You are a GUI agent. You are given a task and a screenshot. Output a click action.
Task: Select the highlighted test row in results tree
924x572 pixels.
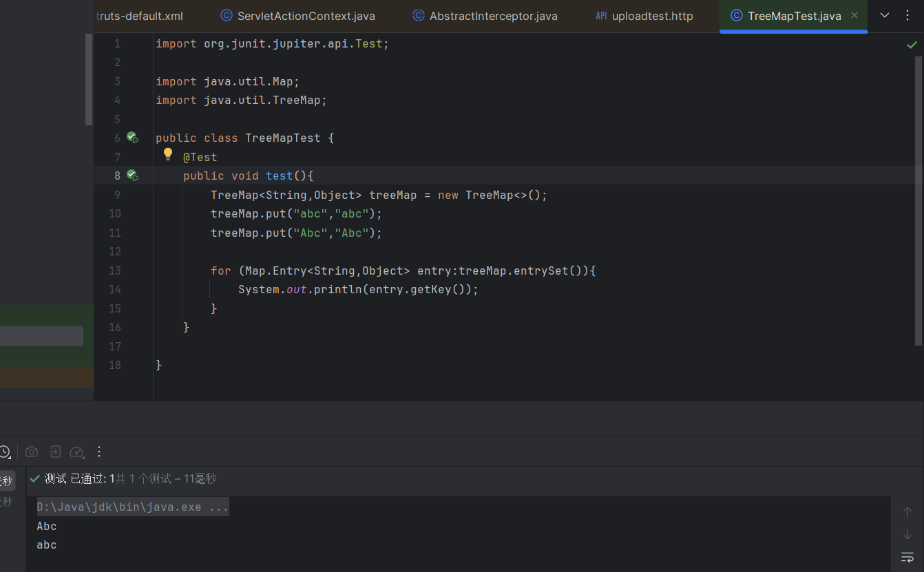click(x=7, y=481)
